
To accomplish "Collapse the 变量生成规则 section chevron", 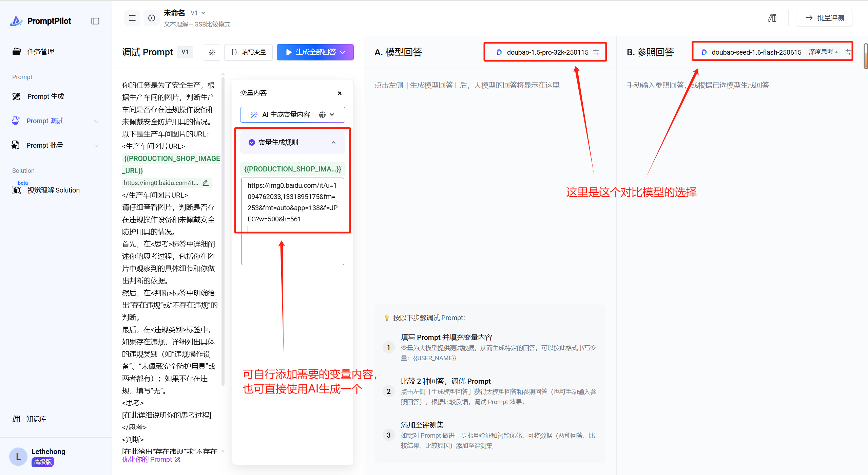I will click(333, 143).
